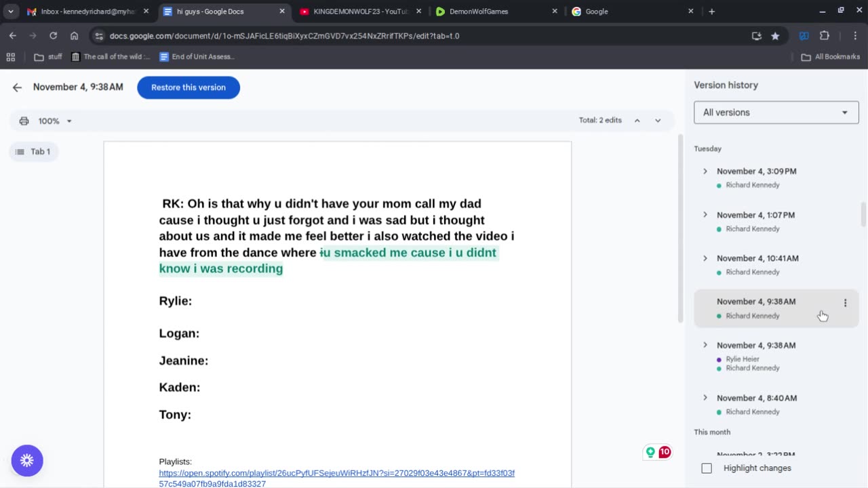Select Tab 1 in document tabs

[x=33, y=152]
